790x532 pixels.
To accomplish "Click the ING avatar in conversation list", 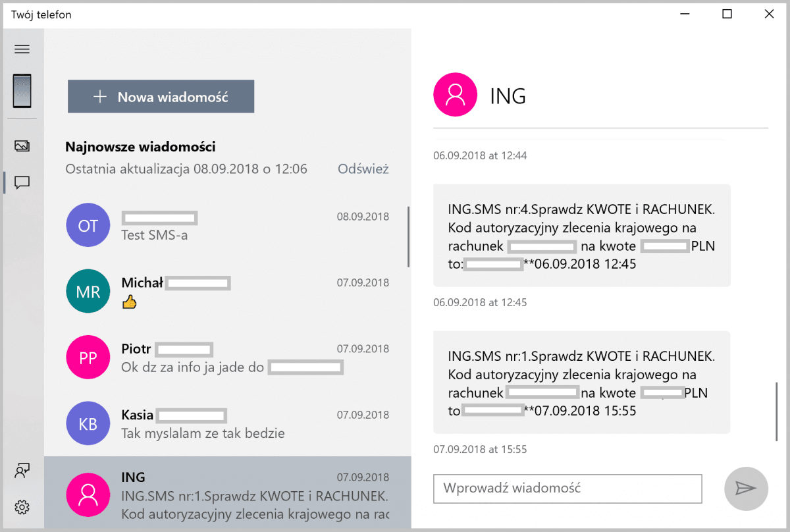I will click(x=88, y=494).
